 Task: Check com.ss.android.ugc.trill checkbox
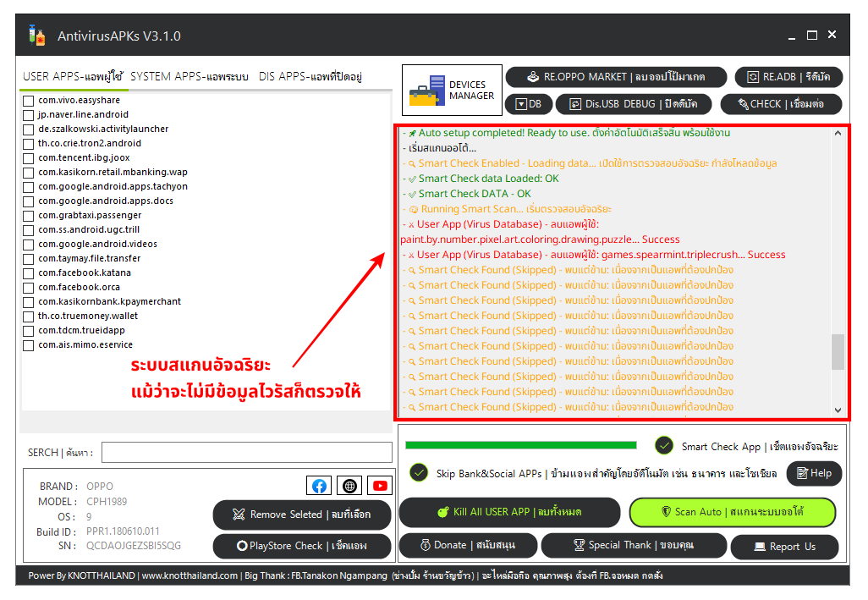pyautogui.click(x=28, y=230)
